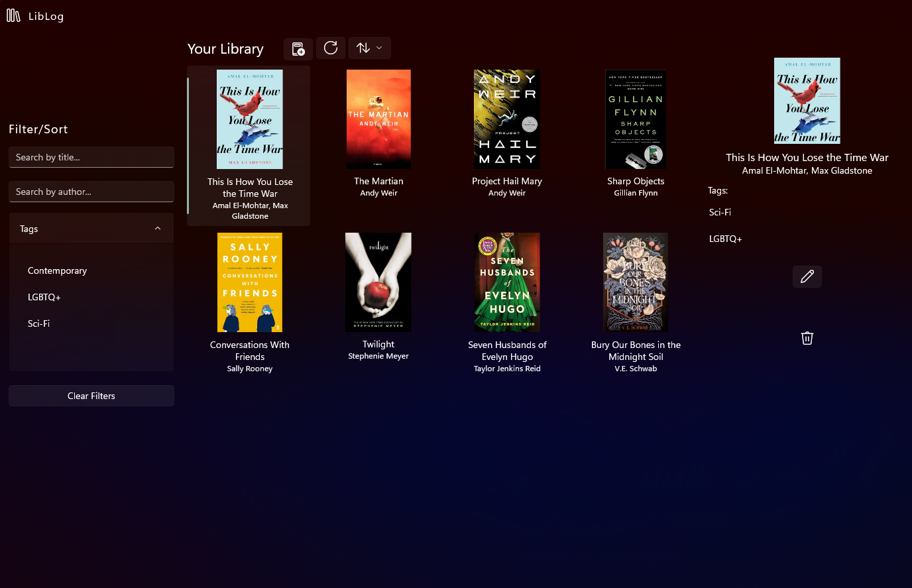Click the Search by author field
Viewport: 912px width, 588px height.
[x=91, y=192]
